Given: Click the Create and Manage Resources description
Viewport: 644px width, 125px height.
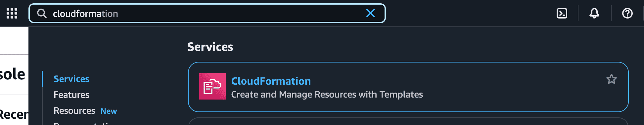Looking at the screenshot, I should (327, 95).
